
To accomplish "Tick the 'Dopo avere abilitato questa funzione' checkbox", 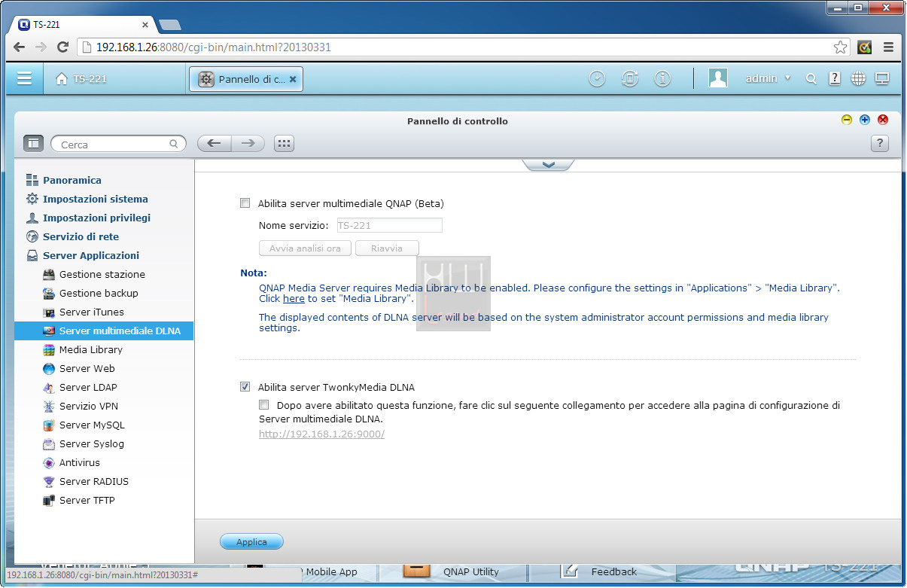I will (263, 405).
